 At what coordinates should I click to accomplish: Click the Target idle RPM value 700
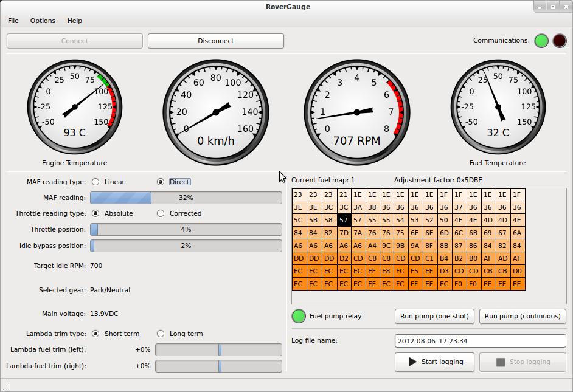point(97,266)
